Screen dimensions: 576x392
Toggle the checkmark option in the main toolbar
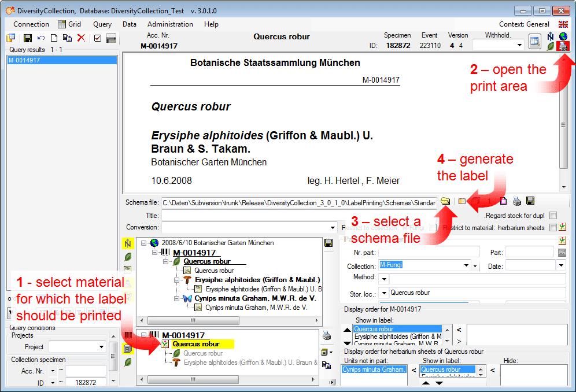click(x=97, y=38)
